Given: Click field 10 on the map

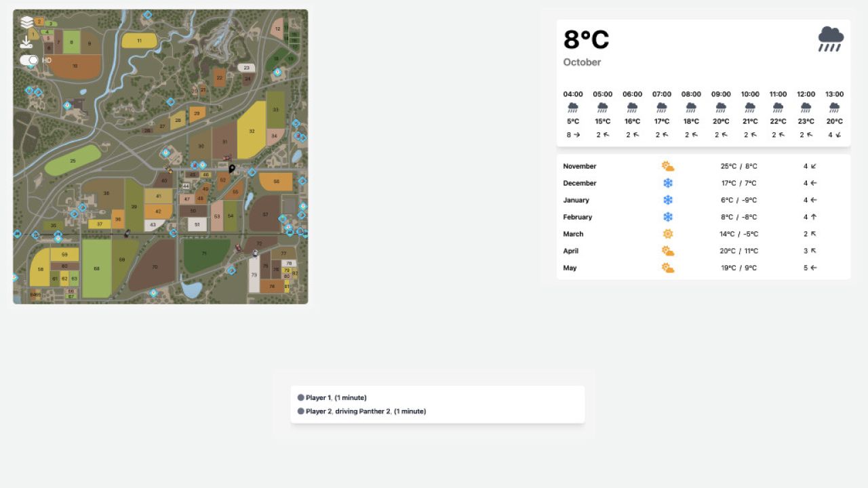Looking at the screenshot, I should [x=76, y=66].
